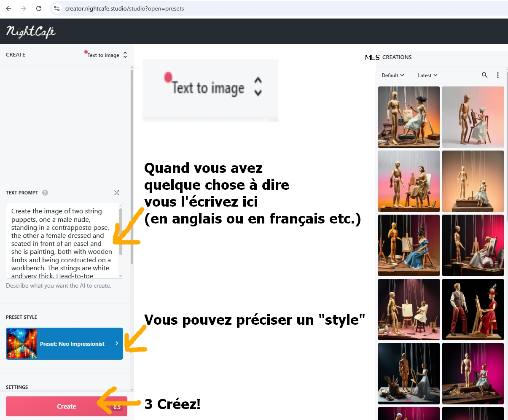Click the Create button
The height and width of the screenshot is (420, 508).
coord(67,407)
